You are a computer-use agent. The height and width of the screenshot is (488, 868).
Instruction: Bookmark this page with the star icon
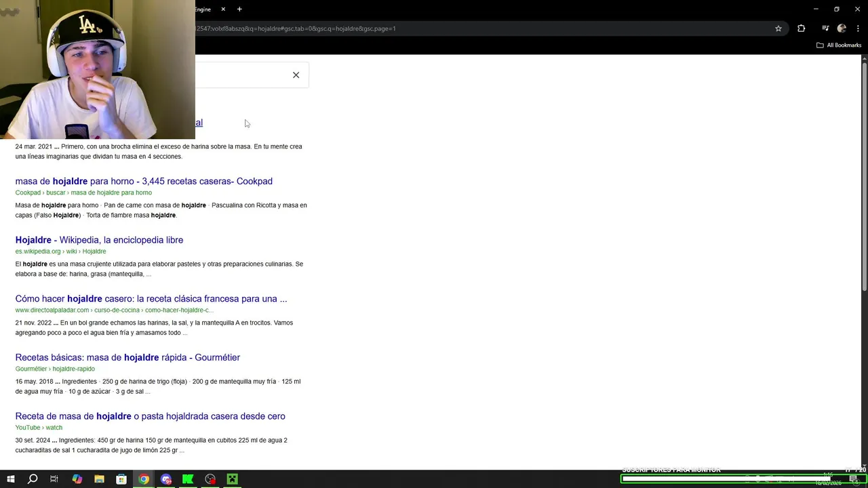tap(778, 28)
